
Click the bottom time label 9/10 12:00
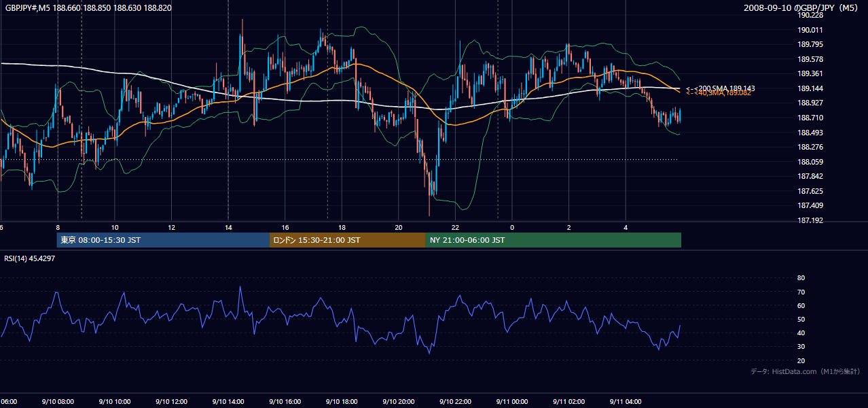click(x=171, y=402)
